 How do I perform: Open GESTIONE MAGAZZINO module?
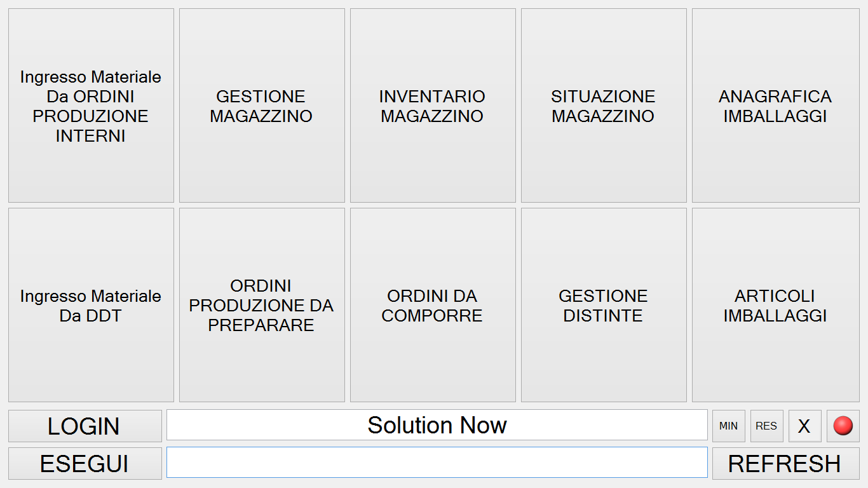coord(262,105)
